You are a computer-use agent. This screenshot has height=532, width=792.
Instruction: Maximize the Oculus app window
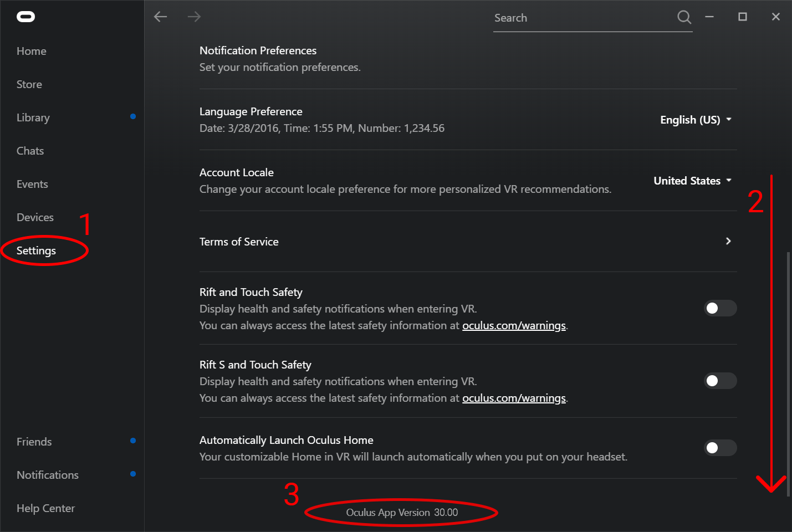click(x=743, y=17)
